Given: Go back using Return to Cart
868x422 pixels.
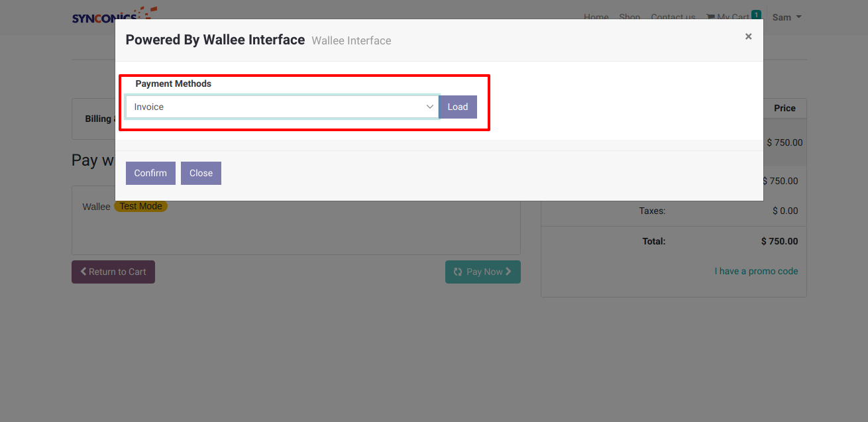Looking at the screenshot, I should click(x=113, y=272).
